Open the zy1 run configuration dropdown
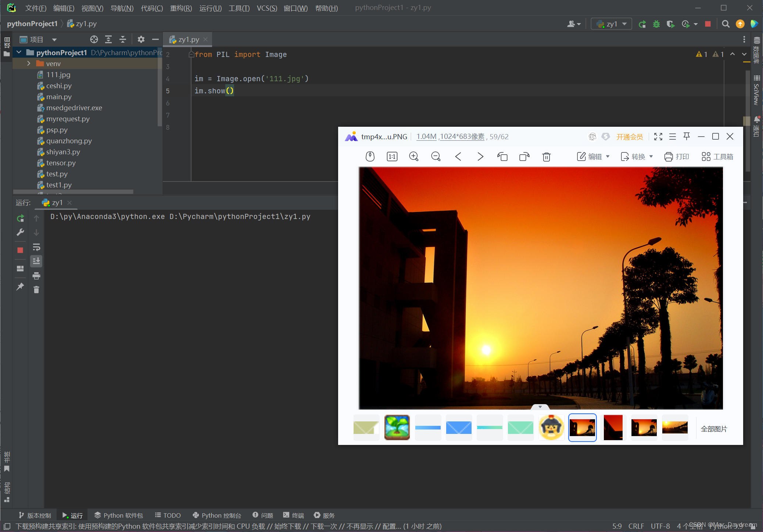The height and width of the screenshot is (532, 763). 611,24
